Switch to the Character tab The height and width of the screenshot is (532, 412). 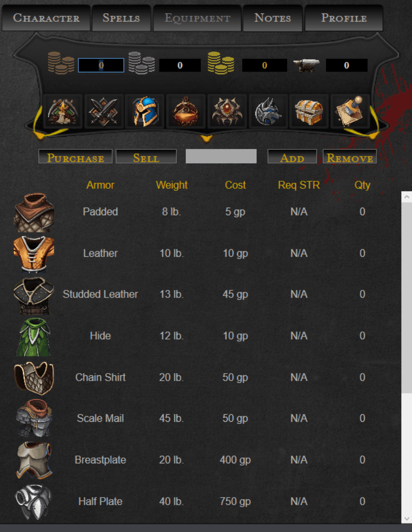pos(46,18)
